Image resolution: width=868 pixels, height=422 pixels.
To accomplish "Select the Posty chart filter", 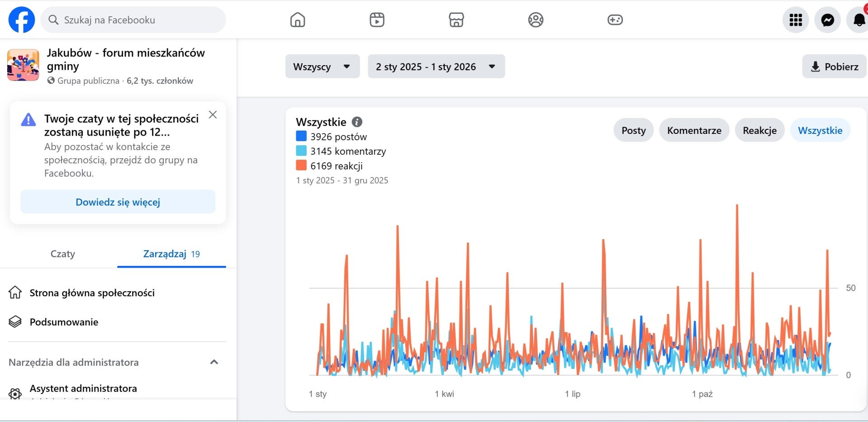I will [x=633, y=130].
